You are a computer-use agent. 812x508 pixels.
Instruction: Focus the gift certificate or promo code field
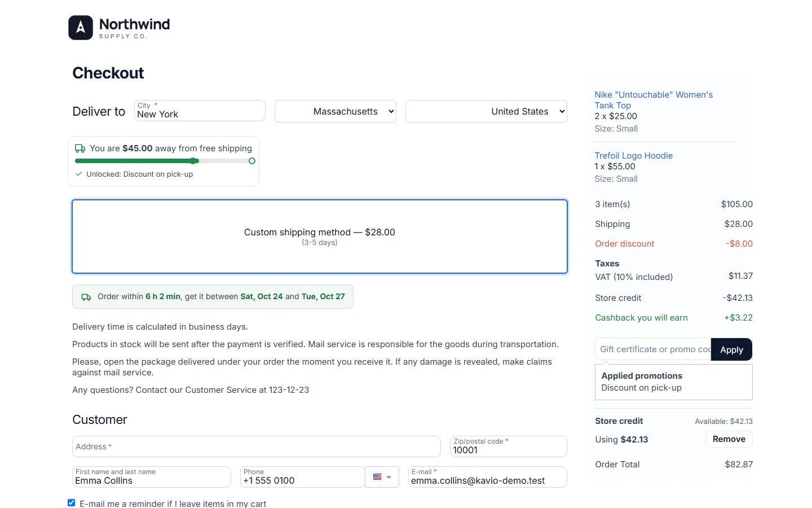[653, 349]
